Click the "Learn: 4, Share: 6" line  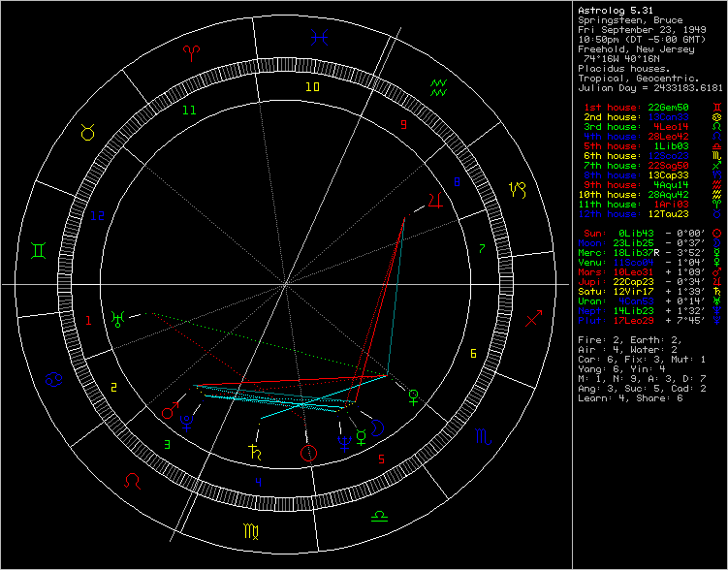630,398
